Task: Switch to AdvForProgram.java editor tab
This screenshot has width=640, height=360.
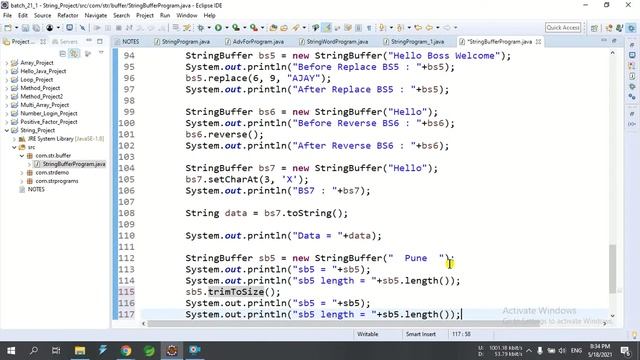Action: [x=254, y=42]
